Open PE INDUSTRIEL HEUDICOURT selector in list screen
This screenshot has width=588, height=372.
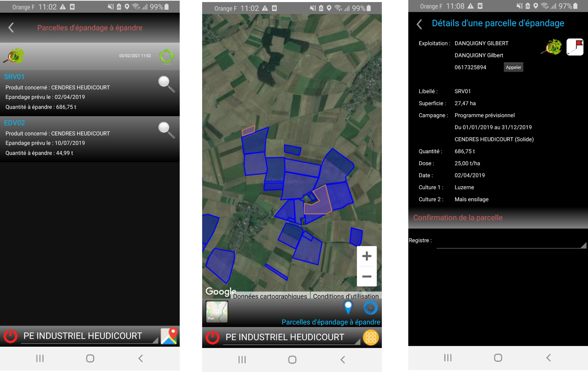[x=89, y=336]
